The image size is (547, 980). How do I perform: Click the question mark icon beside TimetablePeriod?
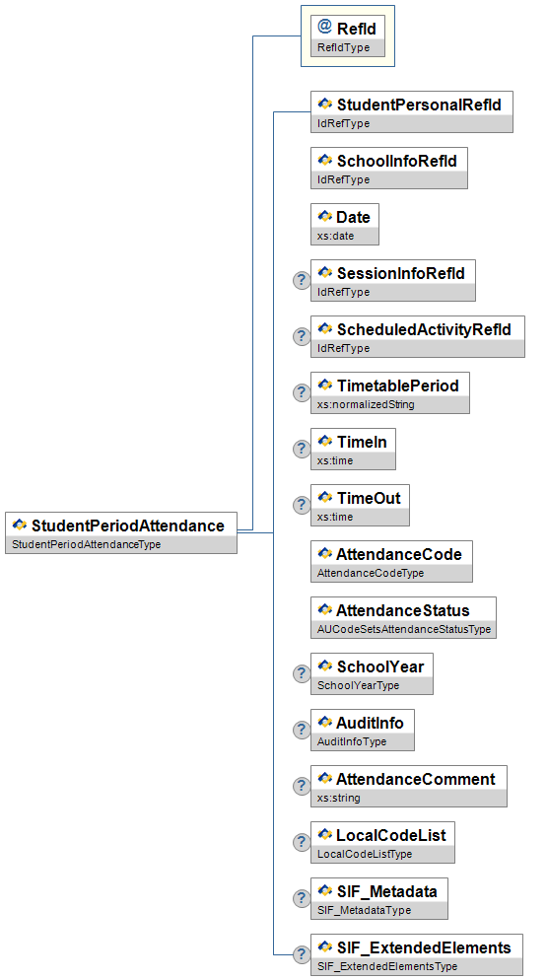coord(302,392)
